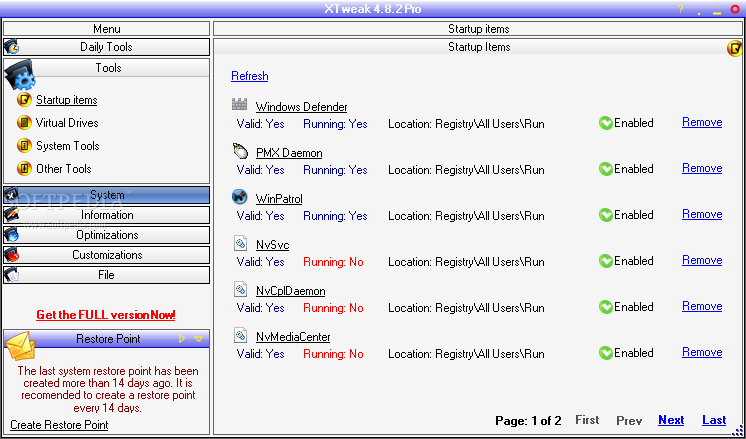Click the Tools gear icon
The image size is (746, 439).
point(20,75)
